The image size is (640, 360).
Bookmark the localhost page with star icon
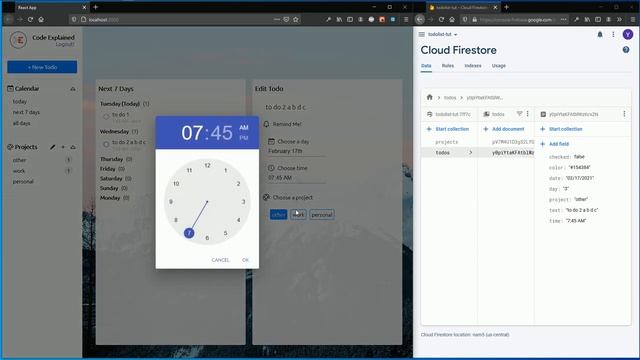coord(296,19)
